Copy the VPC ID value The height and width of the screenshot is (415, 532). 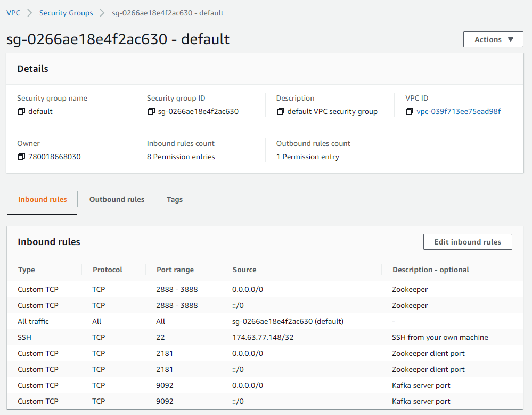pos(410,112)
